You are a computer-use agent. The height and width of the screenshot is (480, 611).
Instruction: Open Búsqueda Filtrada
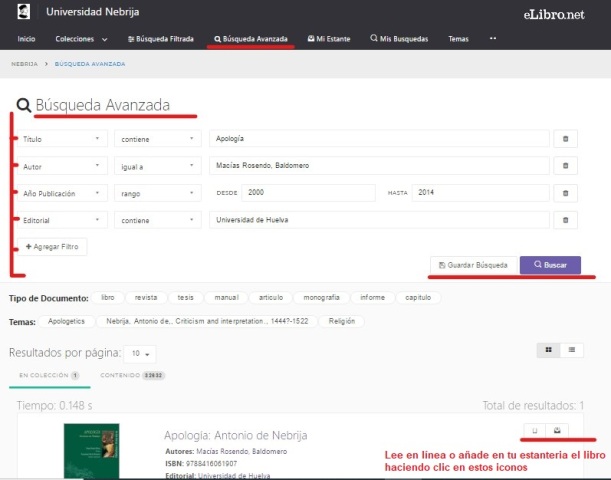[x=161, y=39]
